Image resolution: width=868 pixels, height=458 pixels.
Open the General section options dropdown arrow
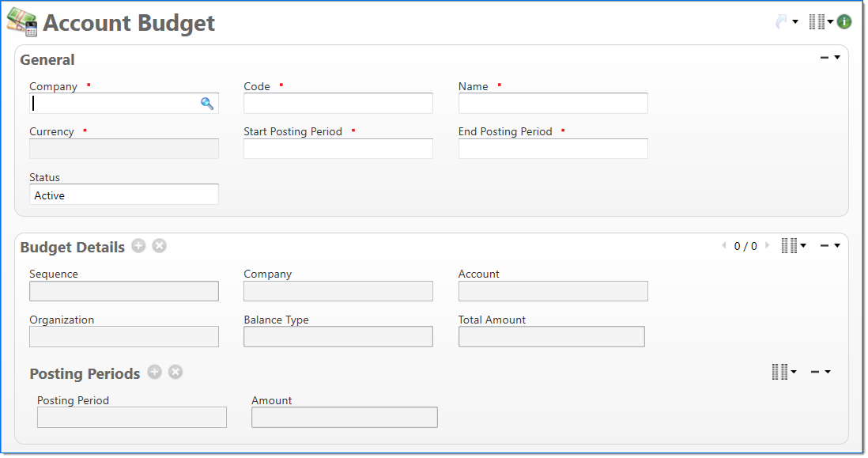(x=837, y=58)
